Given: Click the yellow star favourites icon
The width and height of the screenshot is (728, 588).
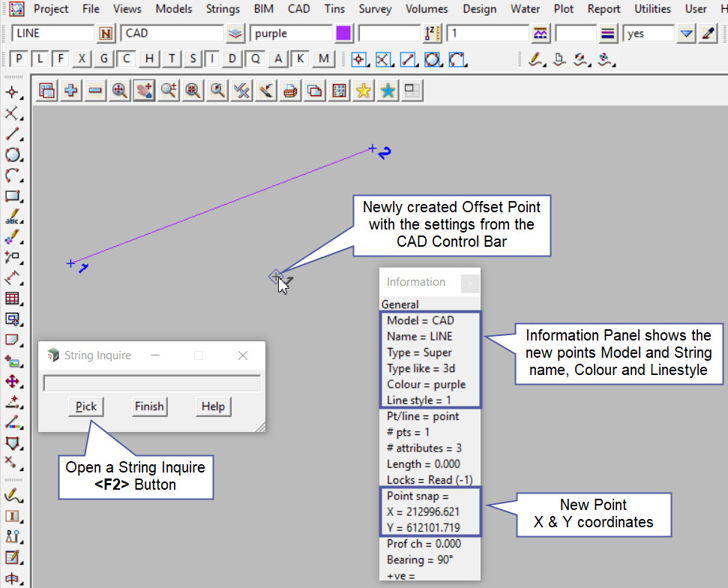Looking at the screenshot, I should 363,91.
